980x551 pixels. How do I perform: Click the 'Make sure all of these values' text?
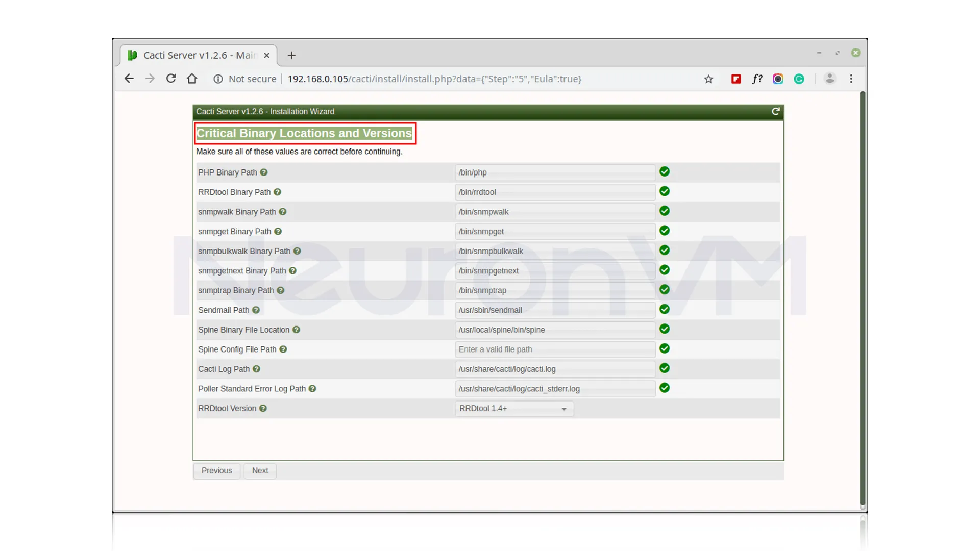(x=299, y=152)
